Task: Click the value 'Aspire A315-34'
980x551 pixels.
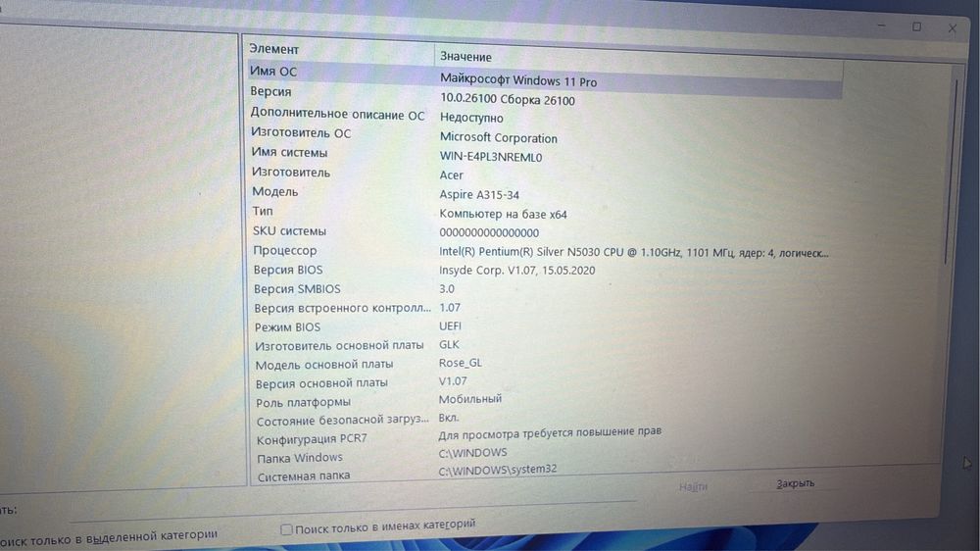Action: click(x=479, y=194)
